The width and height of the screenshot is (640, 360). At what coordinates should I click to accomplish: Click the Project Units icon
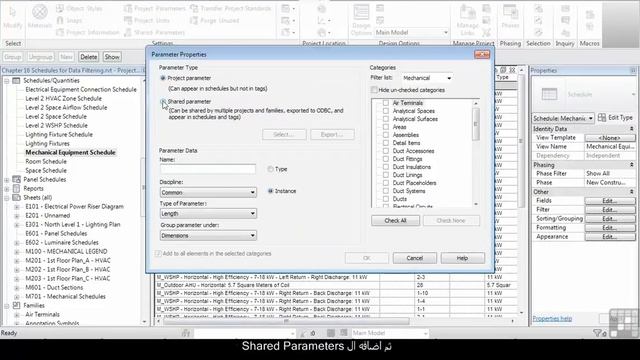(x=128, y=20)
